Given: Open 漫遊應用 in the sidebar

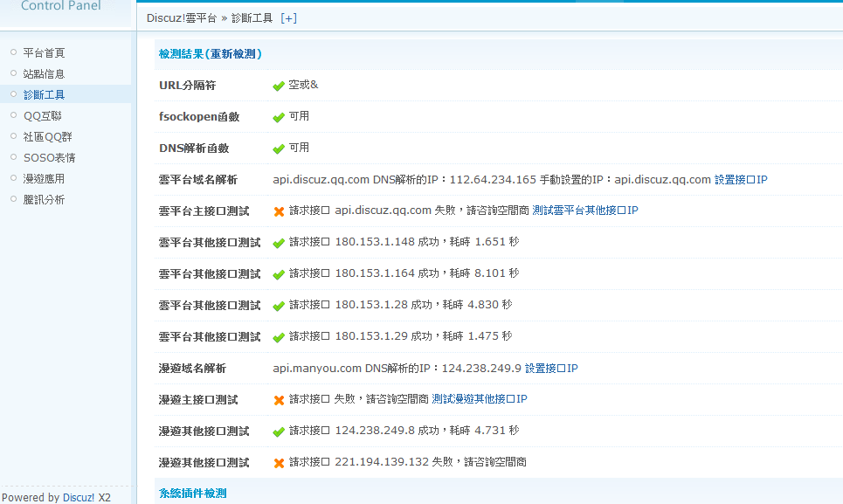Looking at the screenshot, I should pyautogui.click(x=44, y=178).
